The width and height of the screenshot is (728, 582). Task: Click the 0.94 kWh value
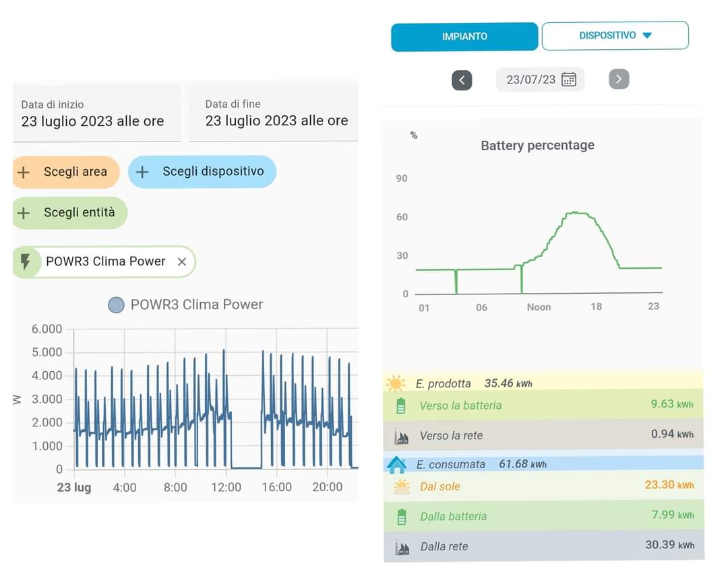click(x=672, y=434)
